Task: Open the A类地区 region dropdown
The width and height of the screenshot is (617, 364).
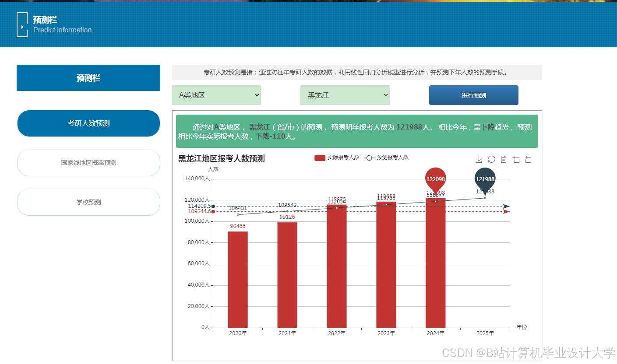Action: (216, 95)
